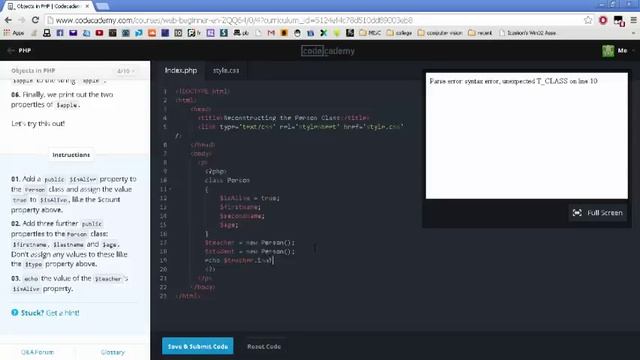Reload the Codecademy page
Screen dimensions: 640x360
(x=35, y=20)
